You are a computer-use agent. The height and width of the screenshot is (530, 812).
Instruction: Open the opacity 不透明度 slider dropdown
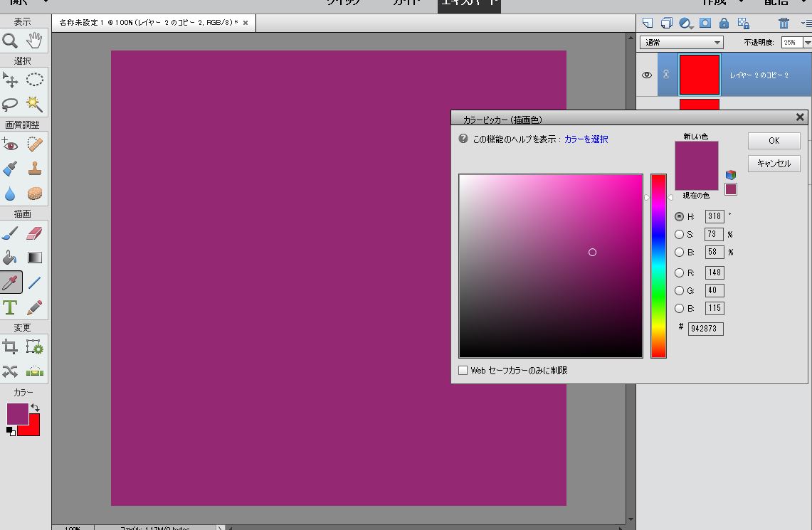pyautogui.click(x=807, y=43)
